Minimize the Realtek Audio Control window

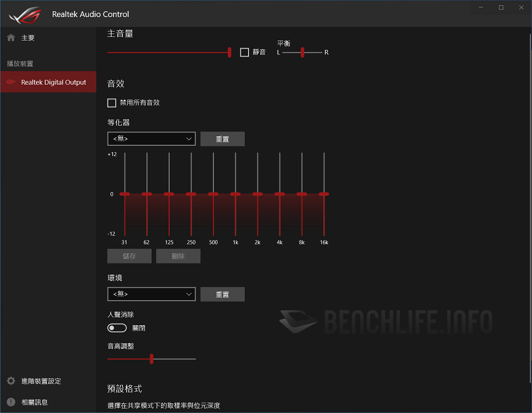481,7
